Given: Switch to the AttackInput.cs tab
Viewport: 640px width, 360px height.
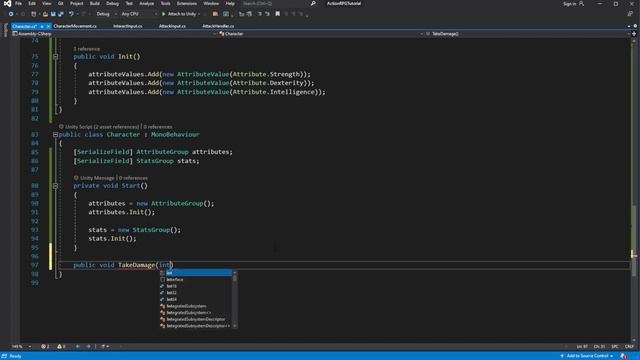Looking at the screenshot, I should tap(172, 26).
